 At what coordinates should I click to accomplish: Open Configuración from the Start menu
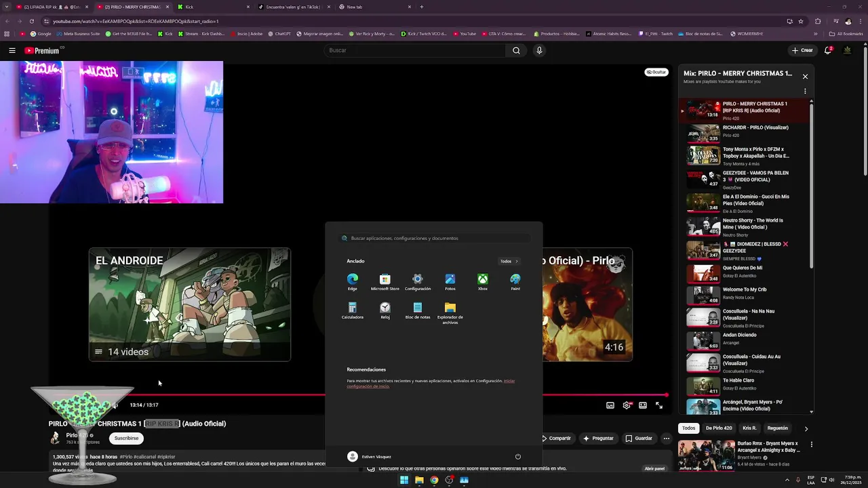(x=418, y=282)
